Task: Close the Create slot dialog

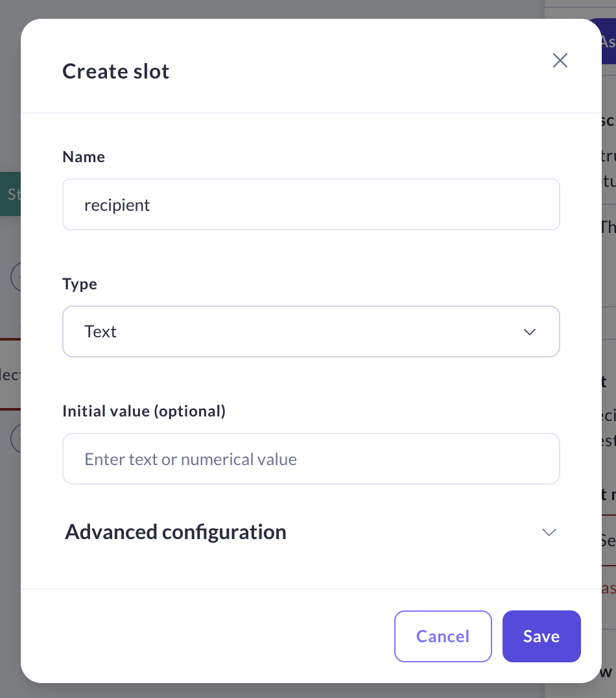Action: [x=560, y=60]
